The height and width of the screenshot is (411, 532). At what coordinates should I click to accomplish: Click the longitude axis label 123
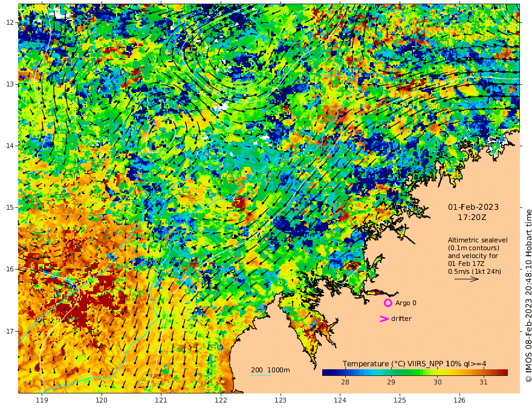coord(281,400)
